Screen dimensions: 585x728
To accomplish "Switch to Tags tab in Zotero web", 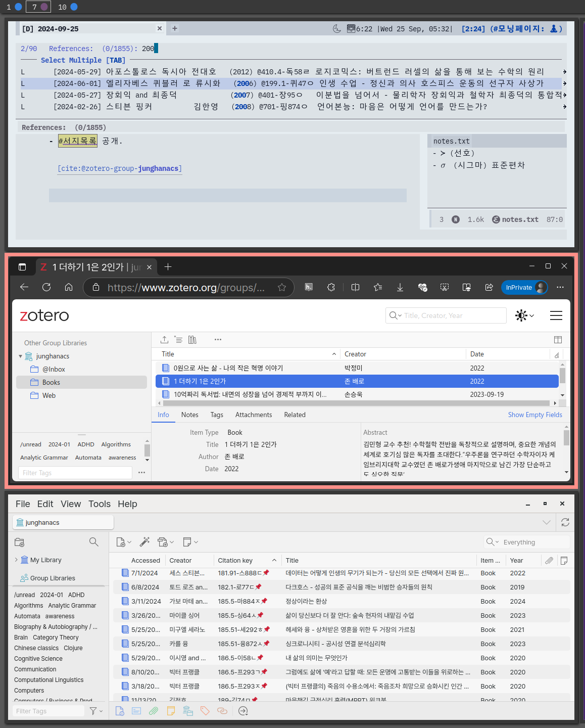I will (217, 415).
